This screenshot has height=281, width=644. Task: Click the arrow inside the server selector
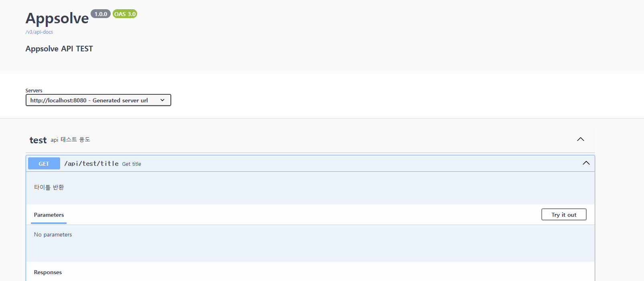[162, 100]
